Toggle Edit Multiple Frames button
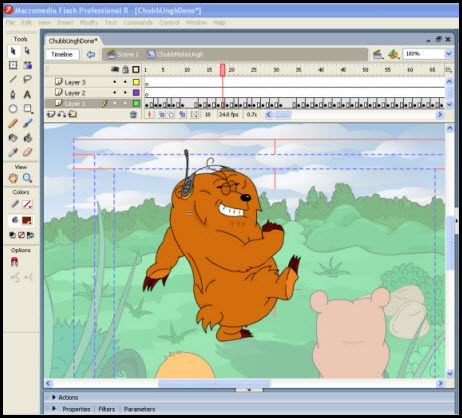The height and width of the screenshot is (418, 462). click(182, 115)
